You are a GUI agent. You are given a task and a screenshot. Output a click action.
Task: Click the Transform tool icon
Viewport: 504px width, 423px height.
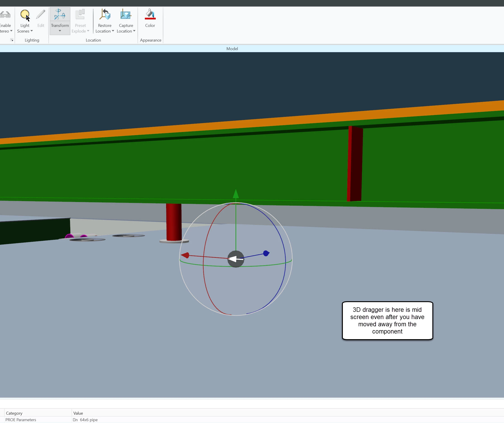pos(60,15)
